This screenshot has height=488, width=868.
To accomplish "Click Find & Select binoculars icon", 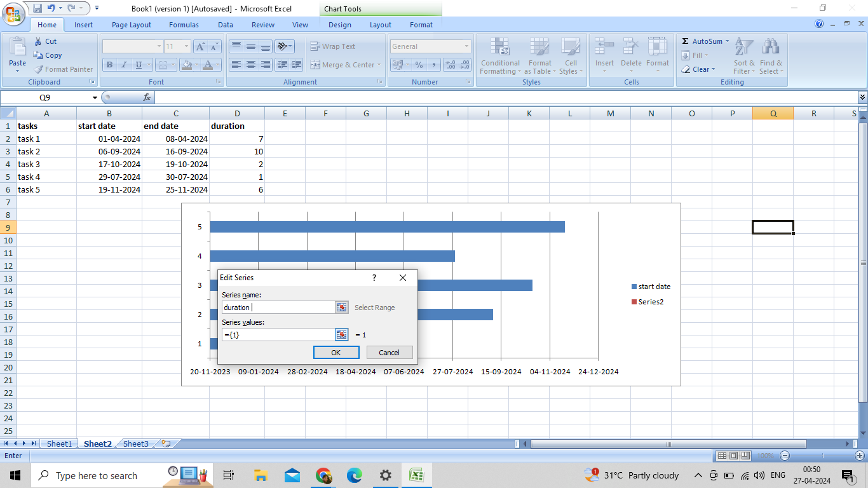I will [x=771, y=46].
